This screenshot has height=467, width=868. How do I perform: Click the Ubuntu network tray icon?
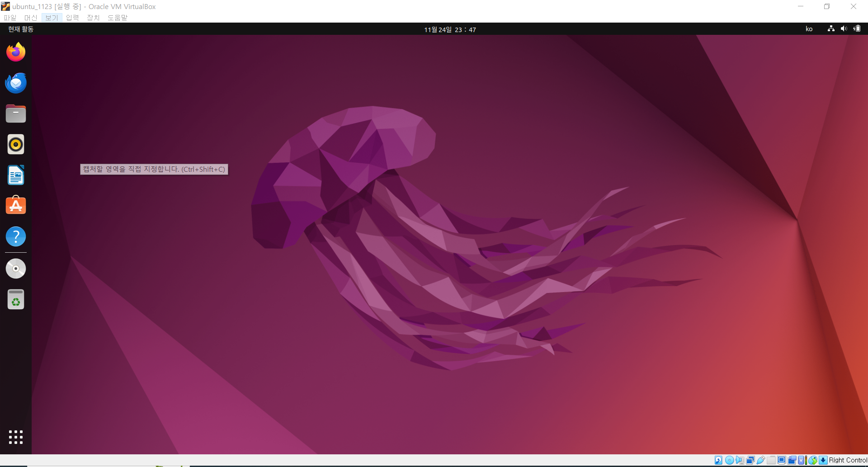tap(831, 28)
